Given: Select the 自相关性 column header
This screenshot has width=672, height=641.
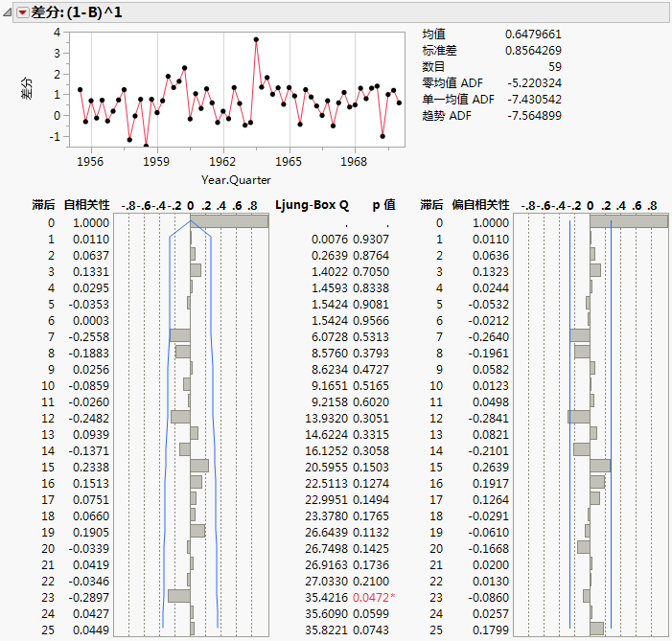Looking at the screenshot, I should (x=87, y=205).
